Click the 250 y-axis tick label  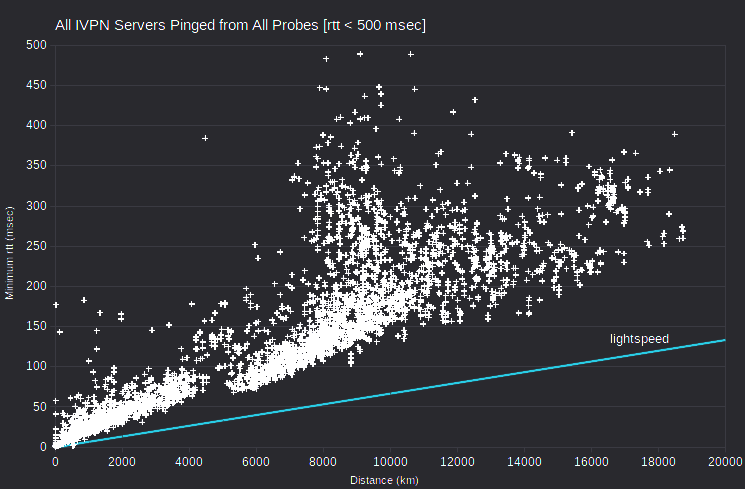pos(37,246)
